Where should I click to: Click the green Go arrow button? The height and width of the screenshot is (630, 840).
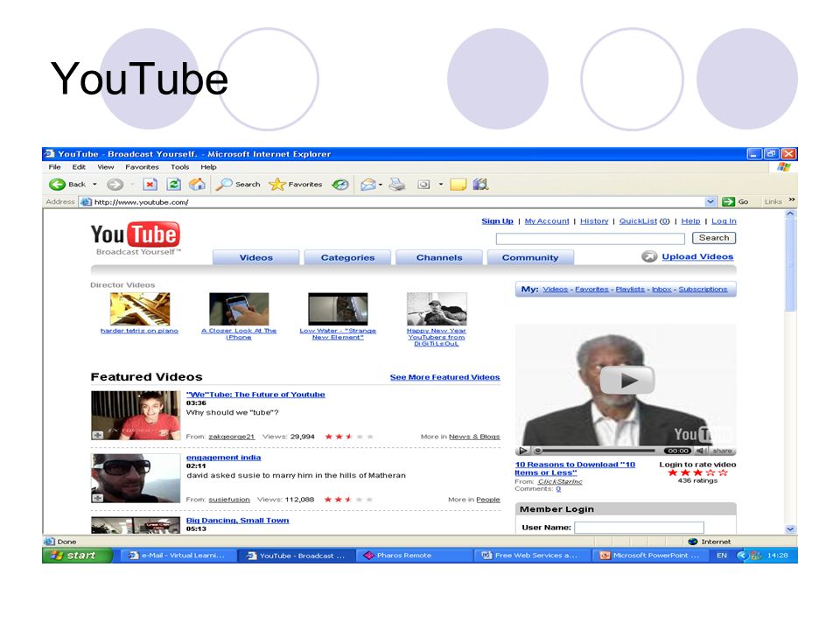coord(728,202)
